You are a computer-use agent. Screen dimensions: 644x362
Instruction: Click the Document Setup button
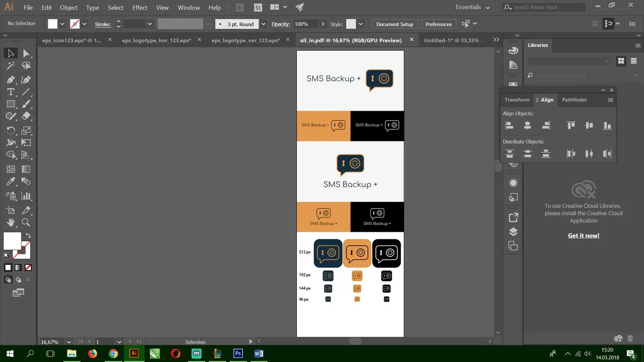395,24
